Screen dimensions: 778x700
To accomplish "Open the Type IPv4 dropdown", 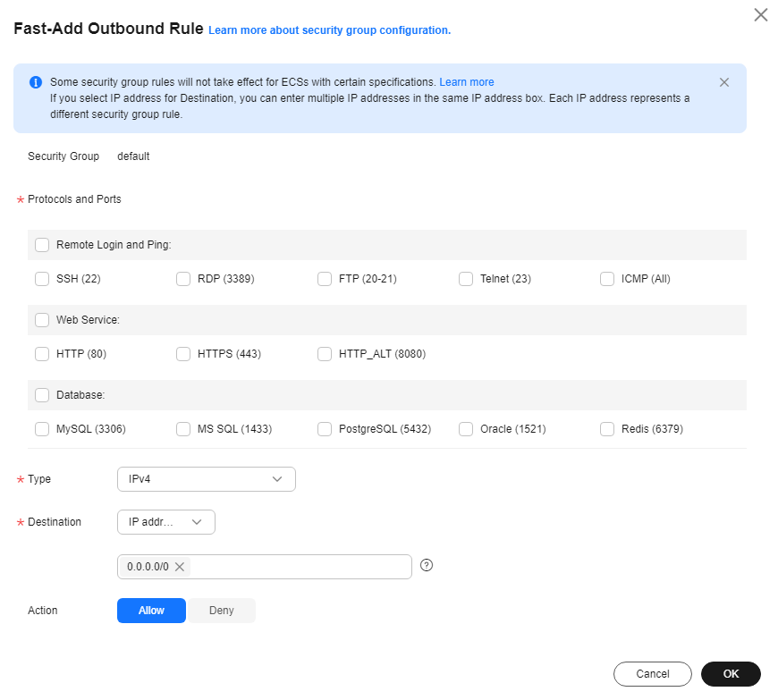I will [x=207, y=479].
